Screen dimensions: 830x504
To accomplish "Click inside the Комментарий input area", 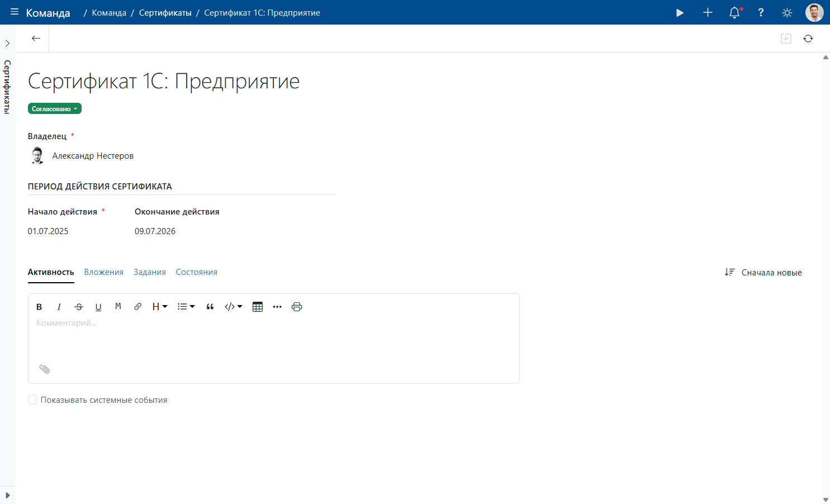I will (x=274, y=339).
